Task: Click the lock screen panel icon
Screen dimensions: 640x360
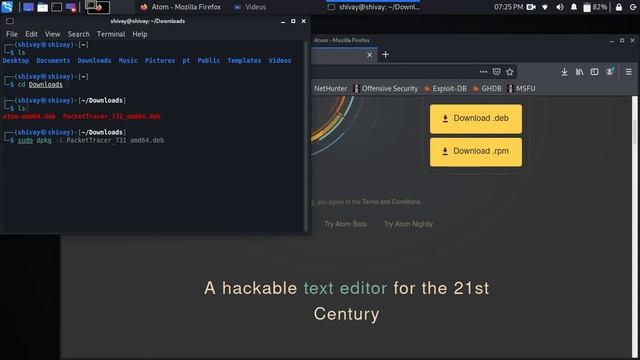Action: [x=619, y=7]
